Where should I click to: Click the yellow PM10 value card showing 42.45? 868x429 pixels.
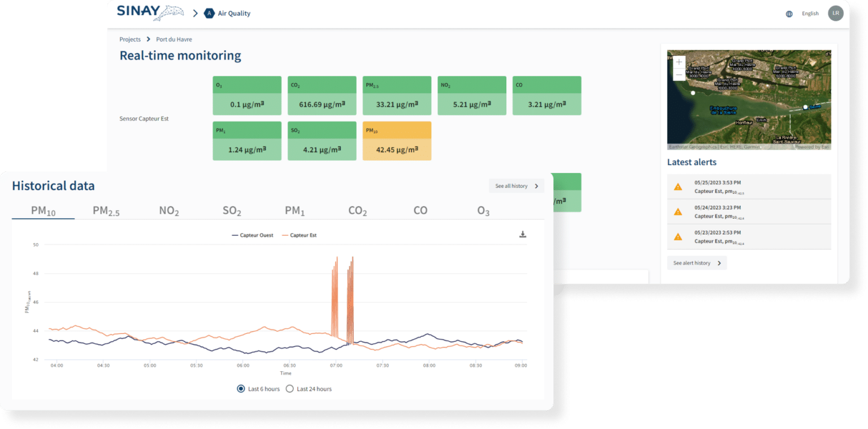point(397,141)
